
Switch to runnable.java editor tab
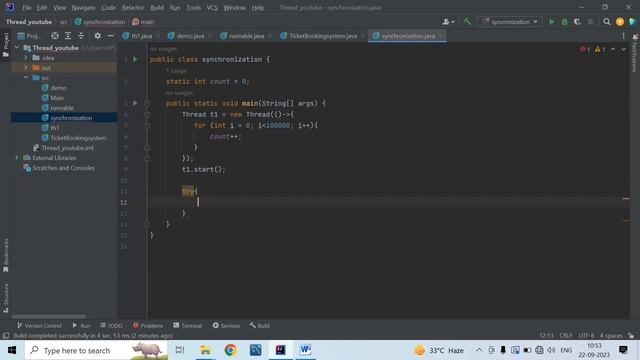pyautogui.click(x=246, y=36)
